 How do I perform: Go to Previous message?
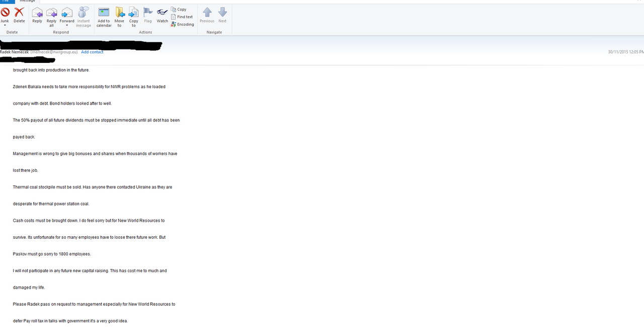coord(207,15)
